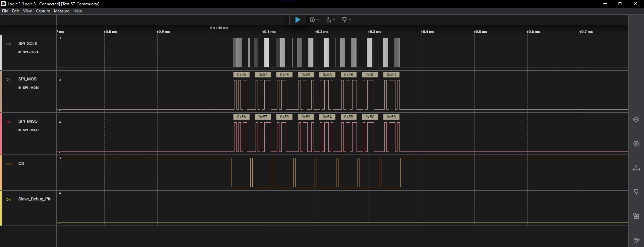Start capture with the blue play button
The height and width of the screenshot is (247, 644).
298,20
